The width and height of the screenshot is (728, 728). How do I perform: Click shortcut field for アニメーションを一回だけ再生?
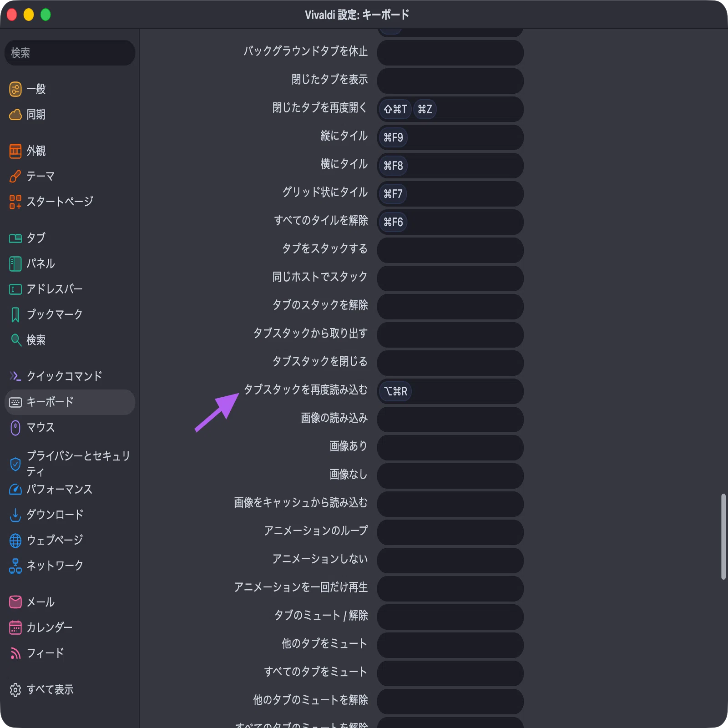450,589
